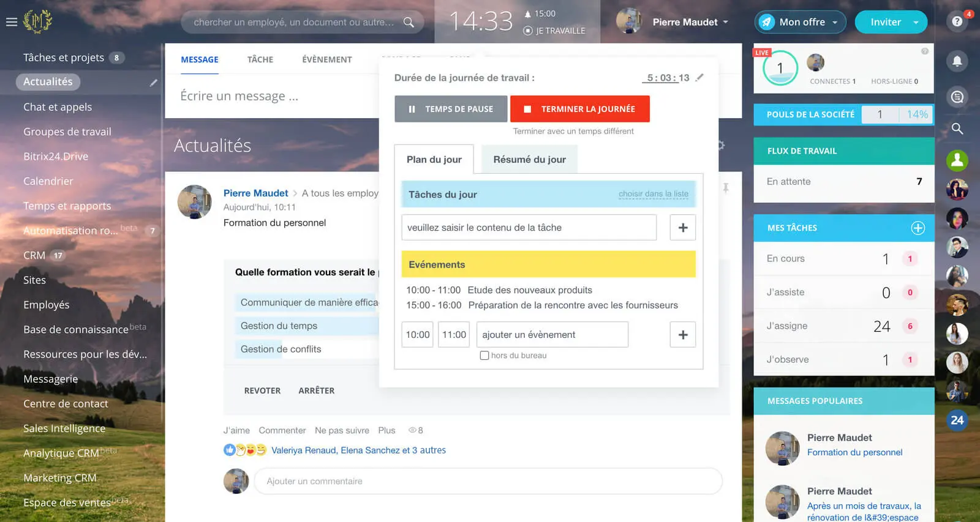Viewport: 980px width, 522px height.
Task: Select 'Gestion de conflits' poll option
Action: point(281,349)
